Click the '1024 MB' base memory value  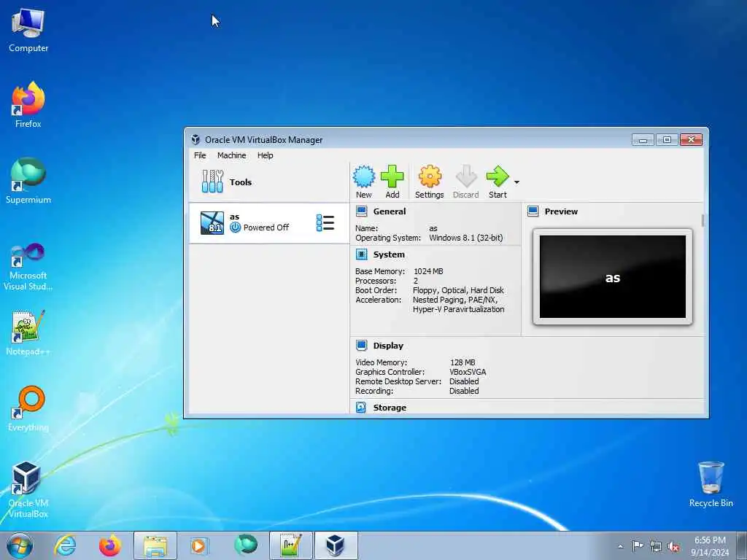pos(428,271)
